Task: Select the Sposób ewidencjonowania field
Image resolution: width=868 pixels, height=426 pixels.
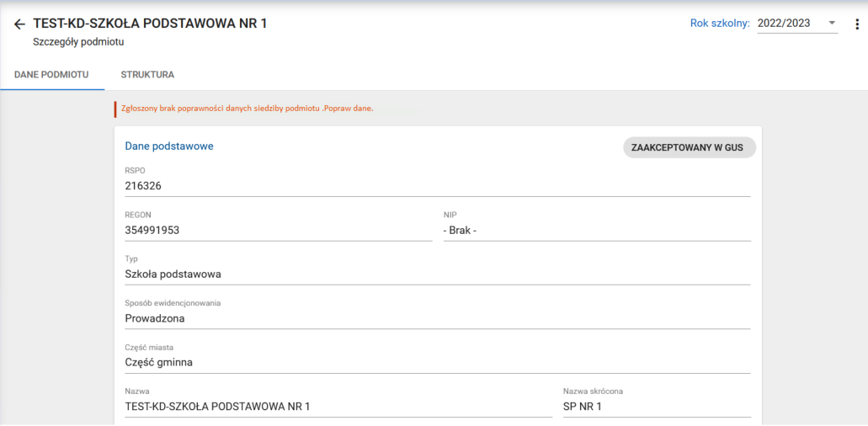Action: tap(437, 318)
